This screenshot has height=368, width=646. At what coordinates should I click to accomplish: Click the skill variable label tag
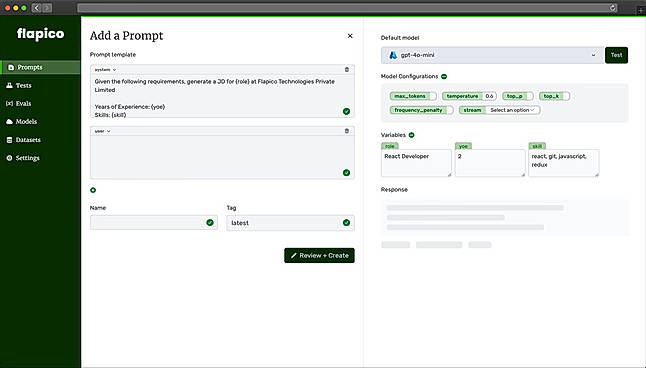pos(537,146)
